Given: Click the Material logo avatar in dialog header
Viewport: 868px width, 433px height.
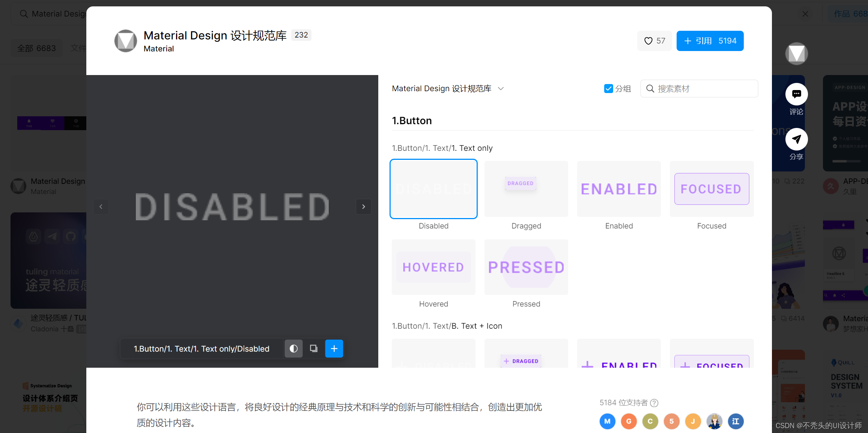Looking at the screenshot, I should 125,41.
